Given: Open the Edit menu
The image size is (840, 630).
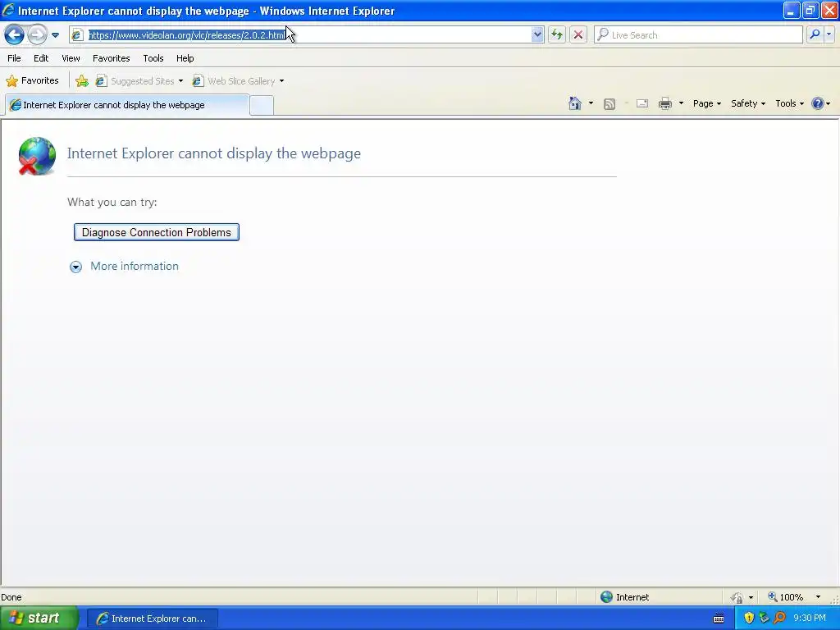Looking at the screenshot, I should pyautogui.click(x=41, y=58).
